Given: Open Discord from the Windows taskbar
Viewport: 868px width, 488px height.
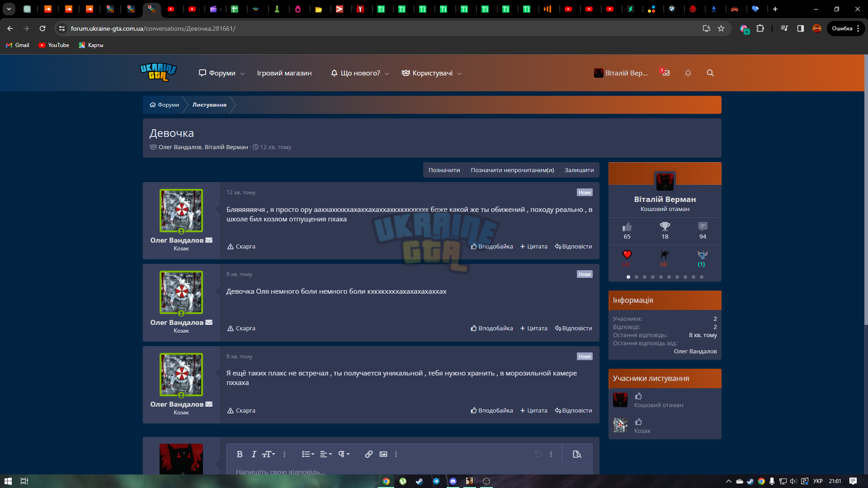Looking at the screenshot, I should [453, 481].
